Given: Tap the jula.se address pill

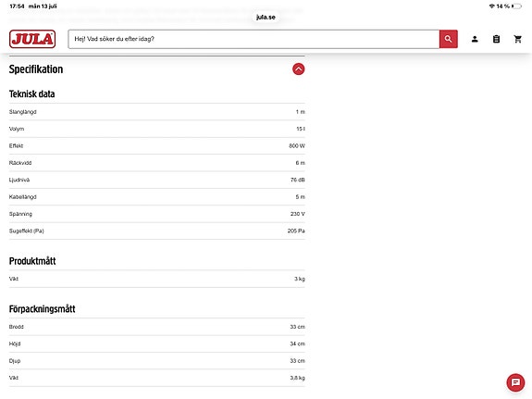Looking at the screenshot, I should tap(266, 17).
